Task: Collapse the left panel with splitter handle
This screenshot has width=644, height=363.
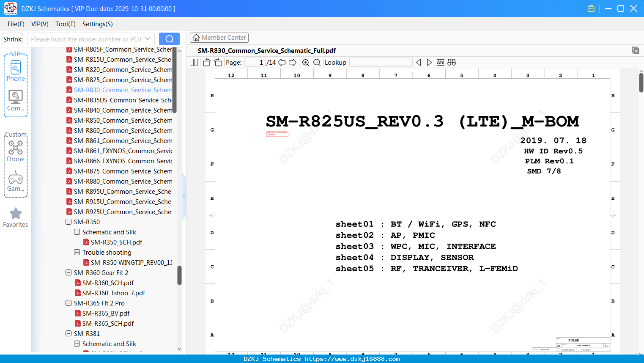Action: 184,196
